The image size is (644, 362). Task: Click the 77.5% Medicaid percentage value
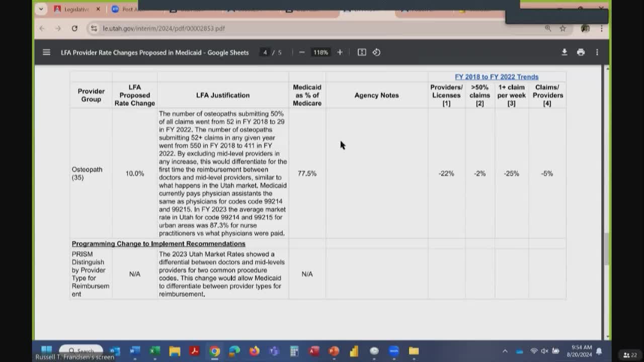pos(307,173)
